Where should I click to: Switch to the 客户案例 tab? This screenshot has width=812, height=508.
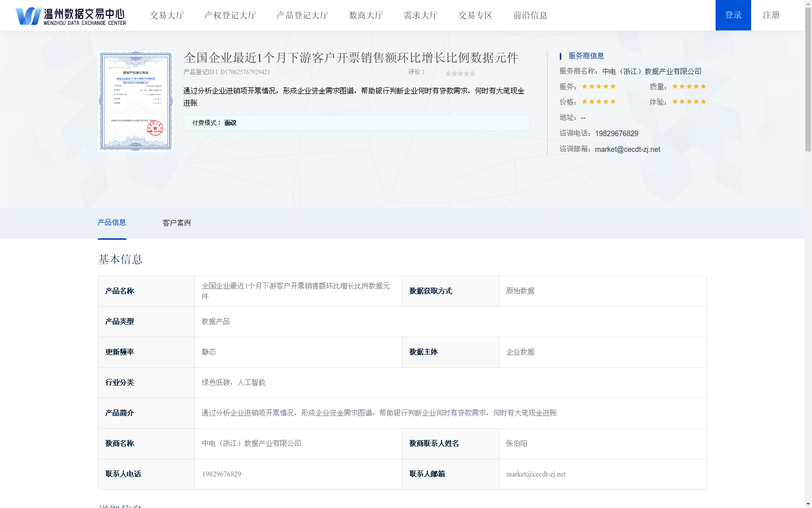pos(177,223)
